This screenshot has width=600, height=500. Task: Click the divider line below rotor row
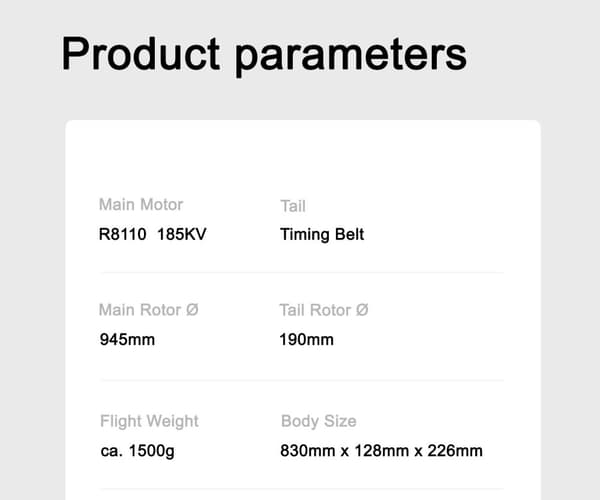pos(302,381)
